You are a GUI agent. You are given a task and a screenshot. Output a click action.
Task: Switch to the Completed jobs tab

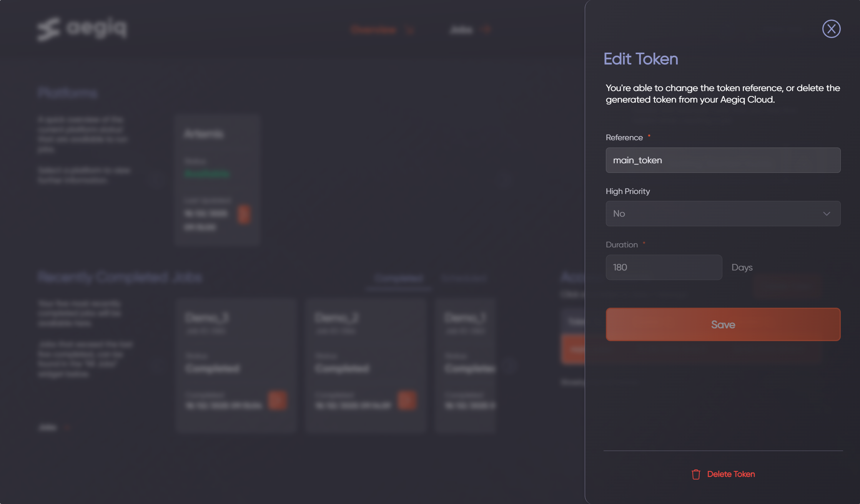tap(398, 278)
